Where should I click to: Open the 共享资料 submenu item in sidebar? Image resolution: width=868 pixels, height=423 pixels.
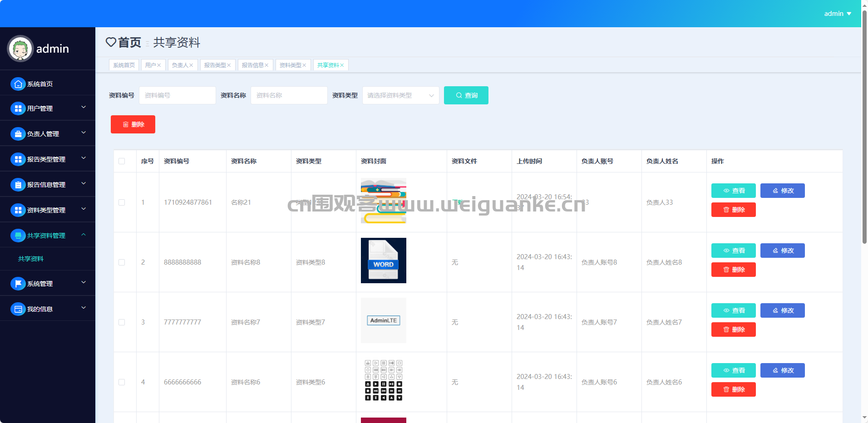[31, 259]
